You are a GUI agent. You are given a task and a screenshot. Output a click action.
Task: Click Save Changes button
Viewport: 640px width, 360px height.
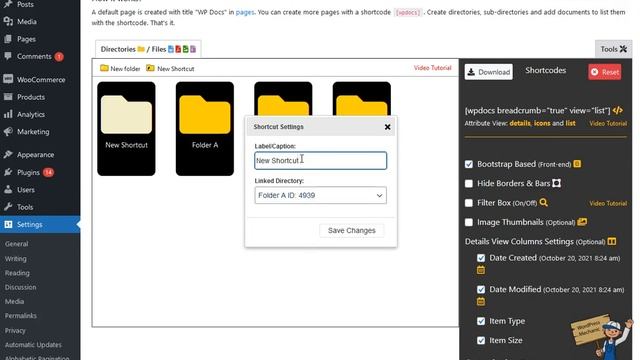(351, 231)
